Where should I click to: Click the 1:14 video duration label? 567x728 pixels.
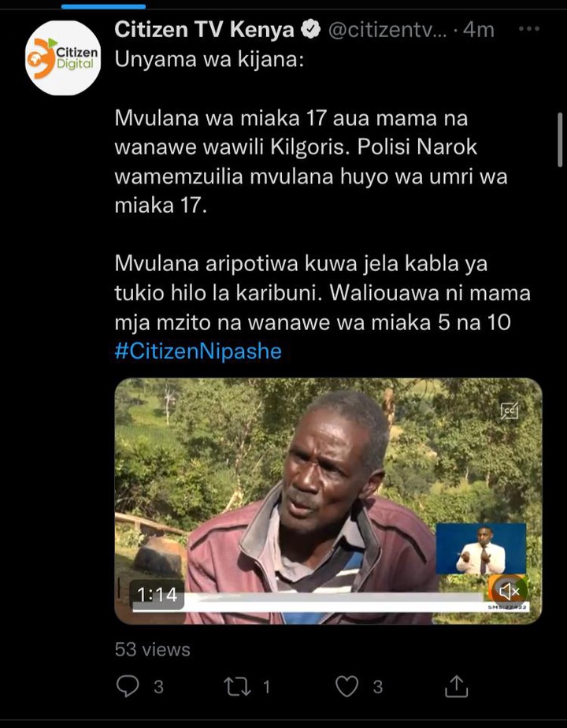pos(157,594)
